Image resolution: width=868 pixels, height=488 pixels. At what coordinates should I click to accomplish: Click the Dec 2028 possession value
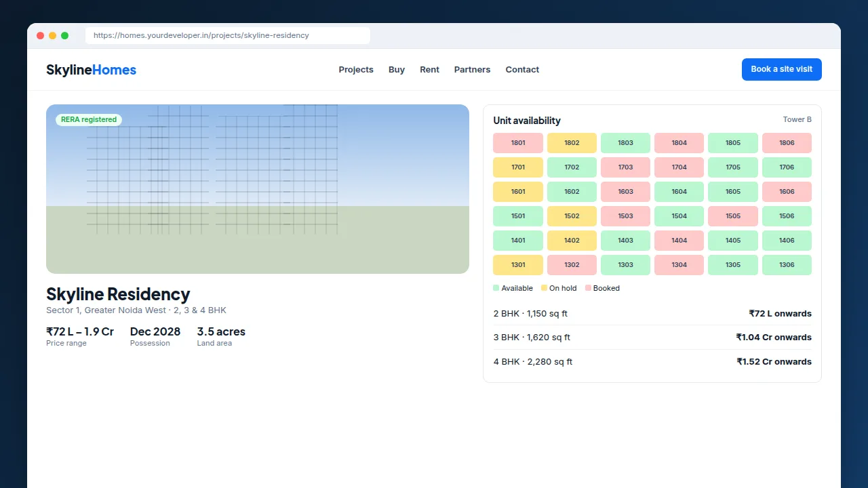155,331
